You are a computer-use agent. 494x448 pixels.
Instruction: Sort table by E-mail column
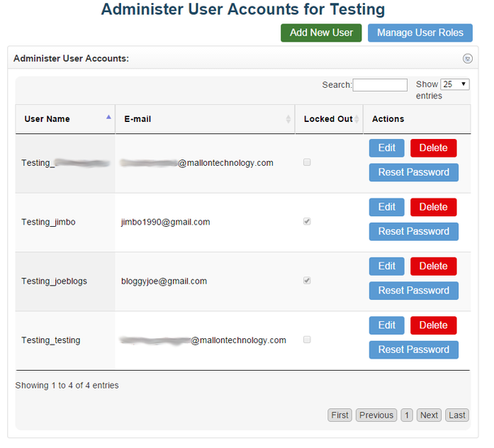coord(203,119)
